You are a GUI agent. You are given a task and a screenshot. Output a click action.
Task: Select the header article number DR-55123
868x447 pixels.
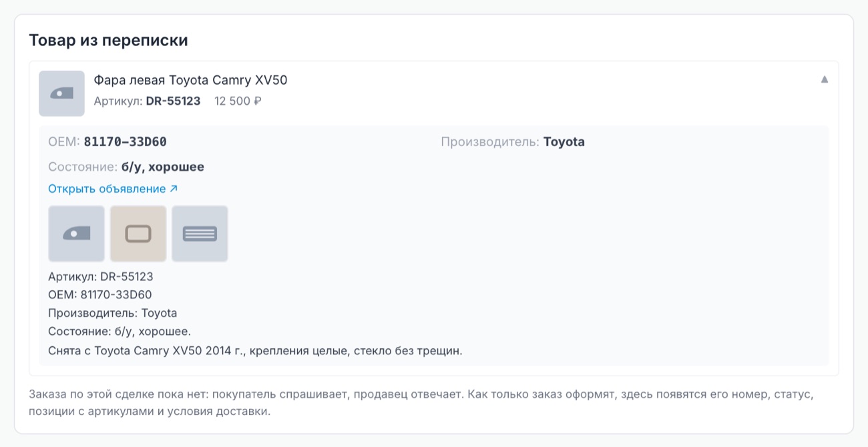[173, 101]
